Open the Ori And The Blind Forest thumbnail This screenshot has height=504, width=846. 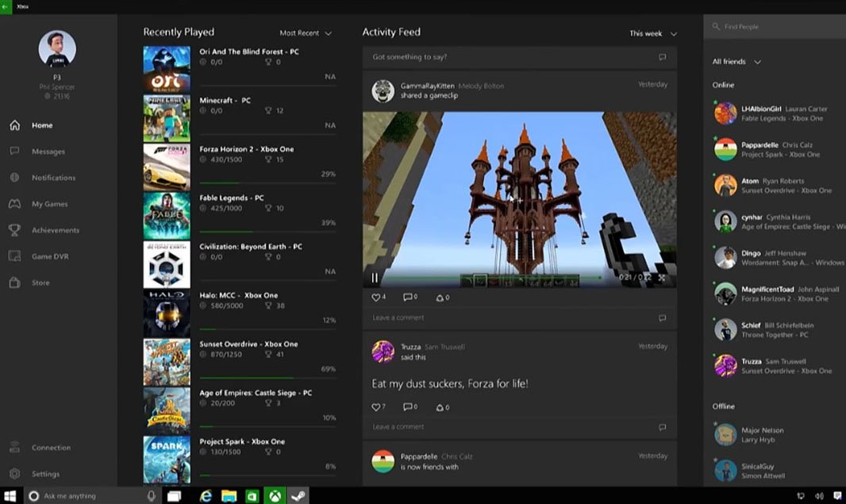[167, 69]
